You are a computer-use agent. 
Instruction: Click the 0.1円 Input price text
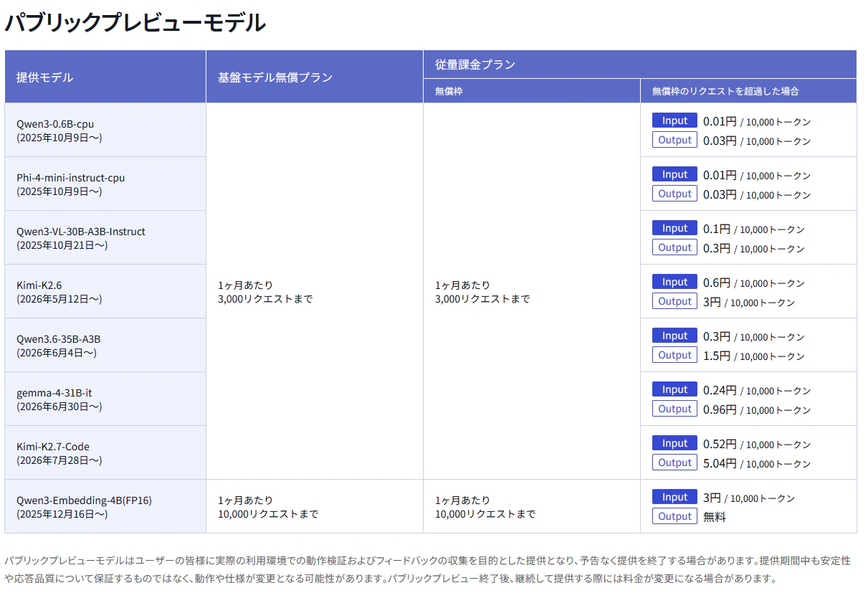click(x=717, y=229)
